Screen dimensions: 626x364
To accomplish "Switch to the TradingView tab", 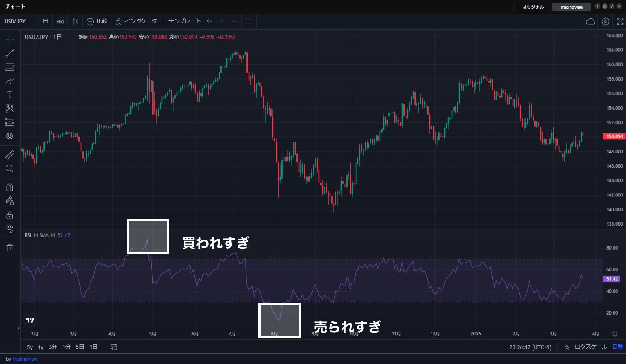I will [x=571, y=7].
